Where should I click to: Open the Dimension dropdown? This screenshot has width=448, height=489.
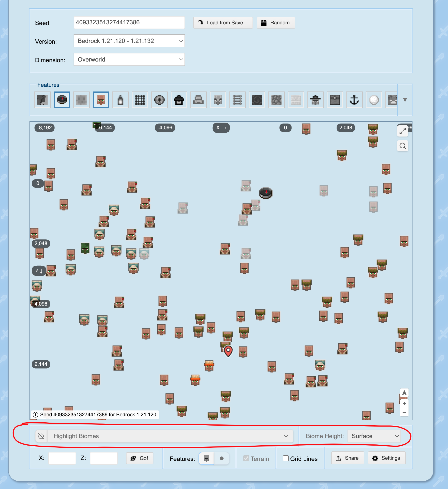point(129,59)
